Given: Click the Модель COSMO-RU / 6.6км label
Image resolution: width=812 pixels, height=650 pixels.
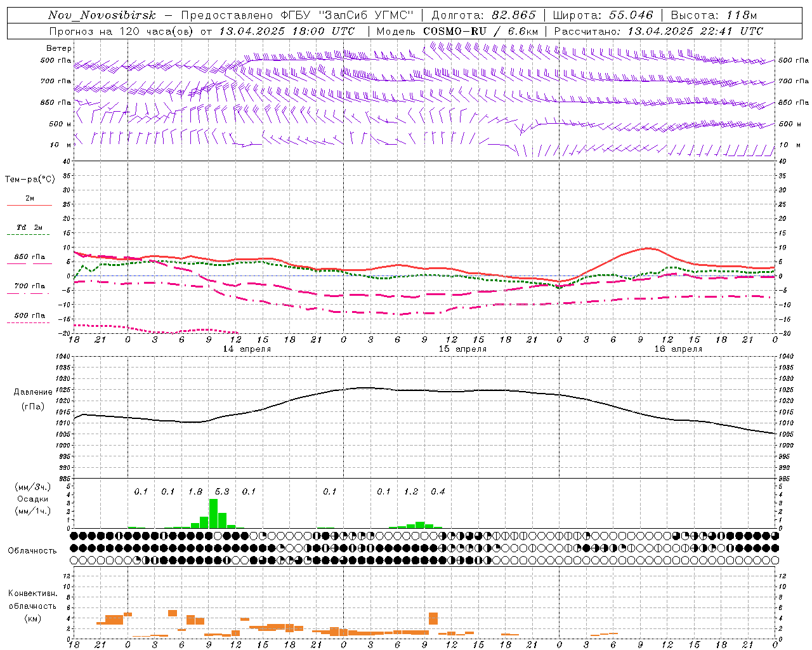Looking at the screenshot, I should [457, 31].
